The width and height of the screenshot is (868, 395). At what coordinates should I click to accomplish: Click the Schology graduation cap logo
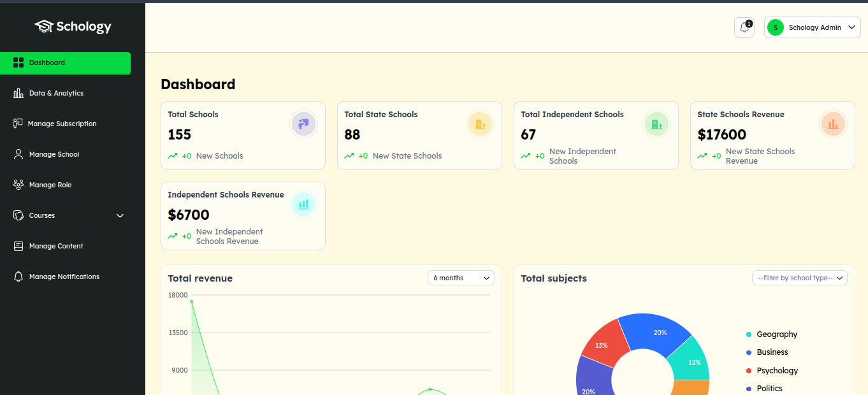44,26
